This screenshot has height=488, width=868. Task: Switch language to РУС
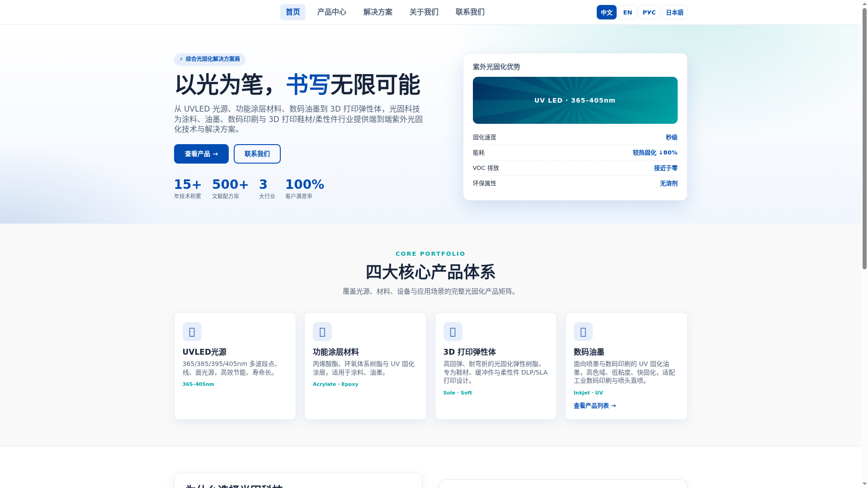point(649,12)
